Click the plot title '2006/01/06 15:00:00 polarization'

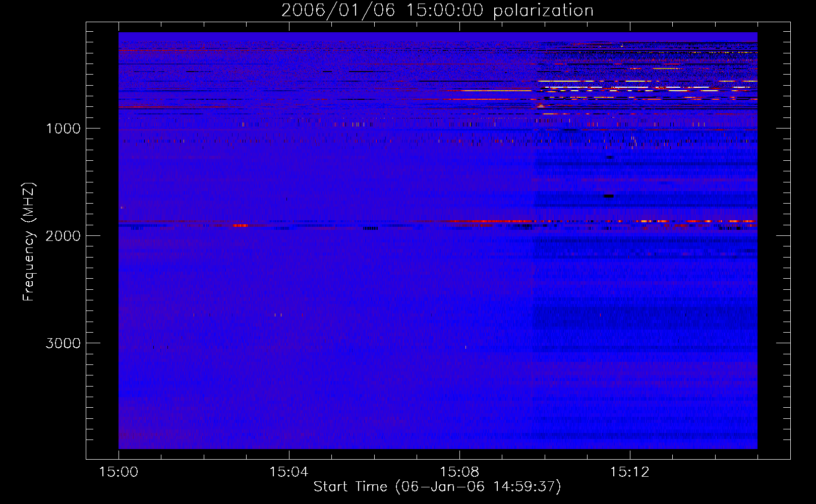pyautogui.click(x=437, y=10)
